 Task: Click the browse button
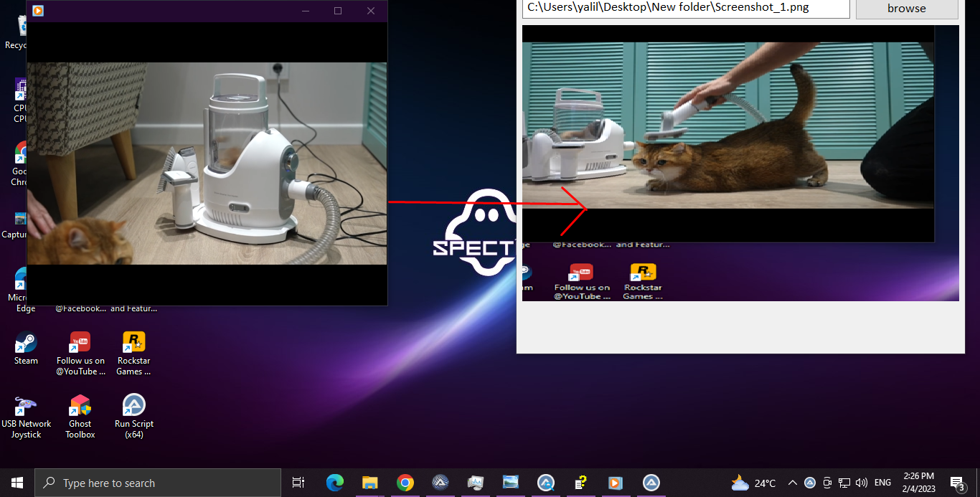(907, 9)
